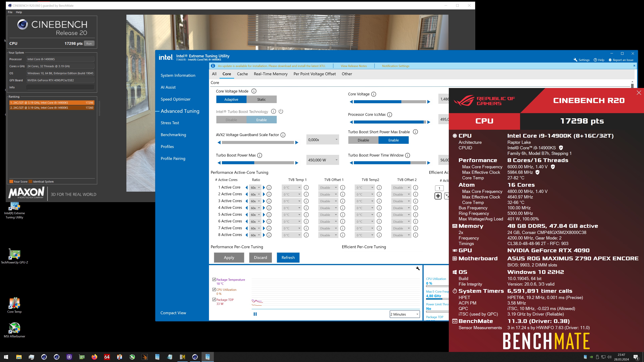Adjust the Turbo Boost Power Max slider

pyautogui.click(x=258, y=163)
